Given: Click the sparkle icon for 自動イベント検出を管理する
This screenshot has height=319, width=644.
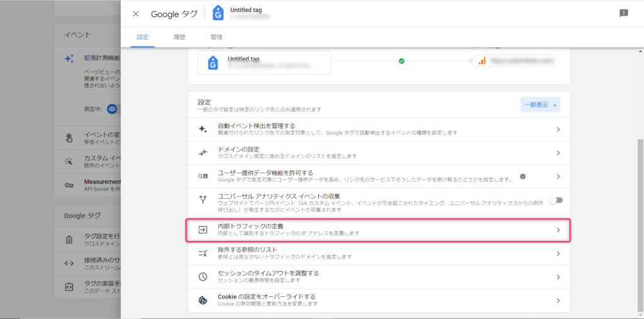Looking at the screenshot, I should [203, 129].
